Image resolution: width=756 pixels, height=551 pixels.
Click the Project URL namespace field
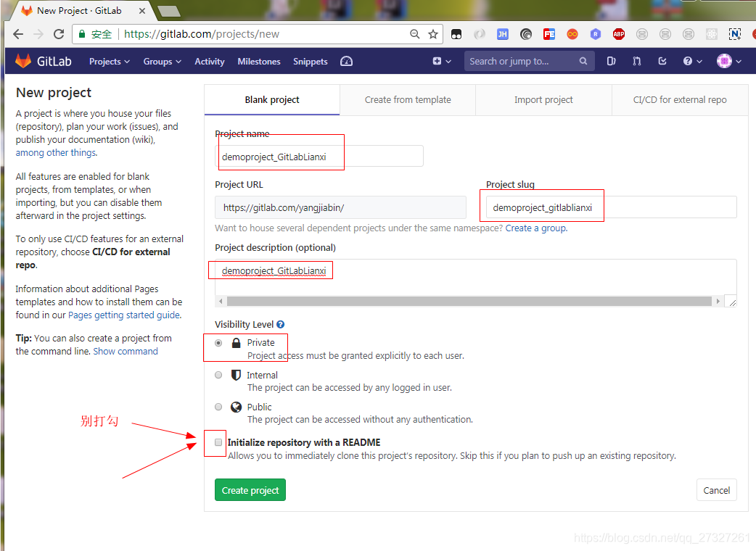(340, 207)
